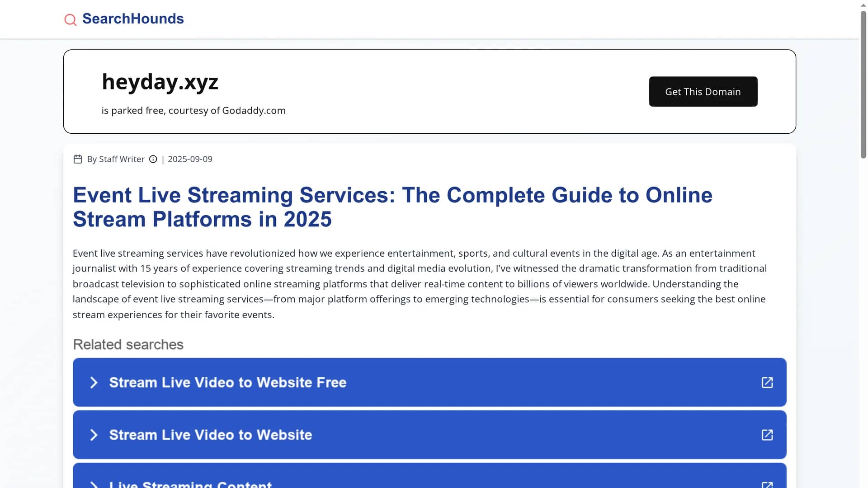
Task: Click external link icon on Stream Live Video to Website row
Action: pos(767,435)
